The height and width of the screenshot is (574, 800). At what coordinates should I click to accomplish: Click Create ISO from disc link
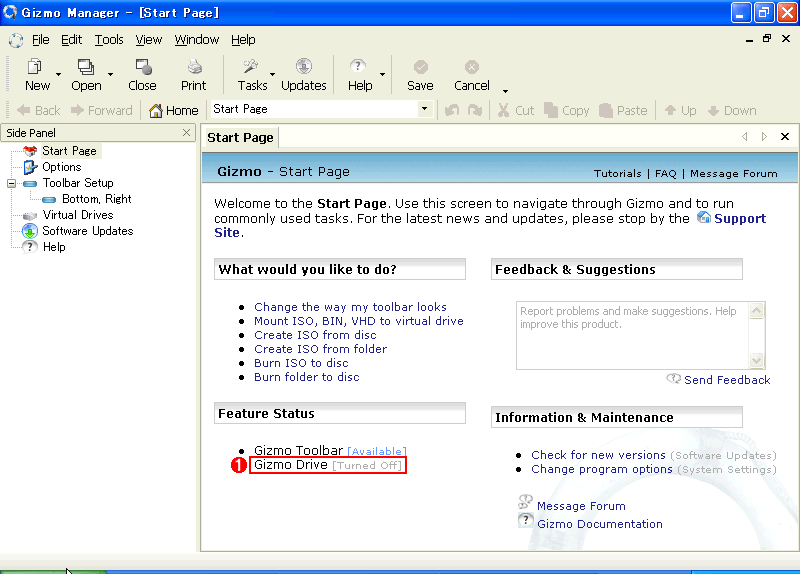pos(315,335)
